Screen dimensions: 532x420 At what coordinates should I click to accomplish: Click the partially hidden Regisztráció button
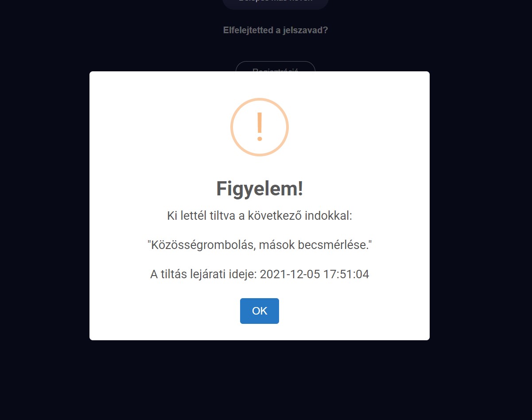tap(275, 66)
